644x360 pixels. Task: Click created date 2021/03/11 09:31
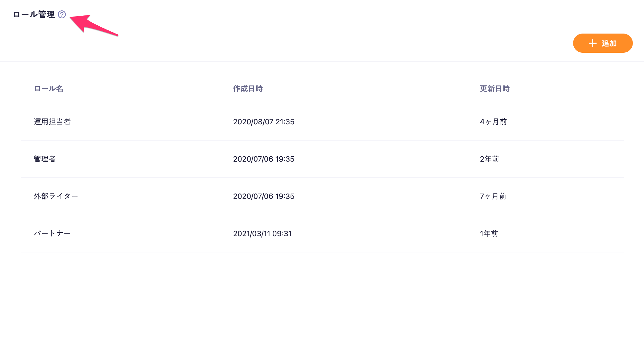[262, 234]
